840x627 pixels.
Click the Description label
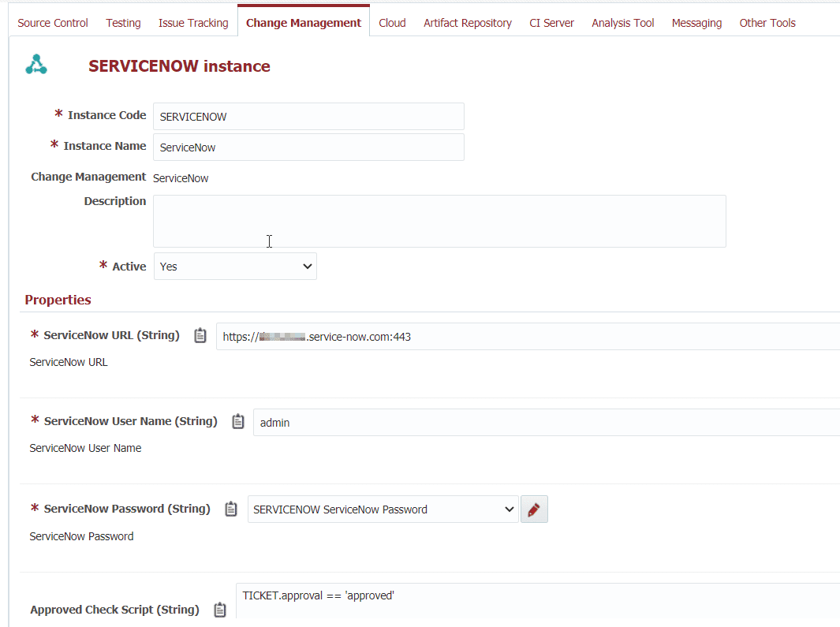pyautogui.click(x=114, y=201)
